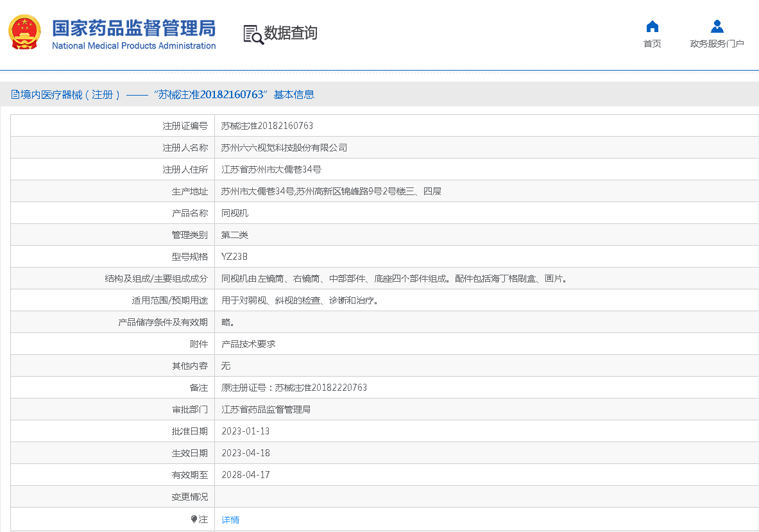This screenshot has width=759, height=532.
Task: Click the 国家药品监督管理局 site title
Action: pyautogui.click(x=133, y=28)
